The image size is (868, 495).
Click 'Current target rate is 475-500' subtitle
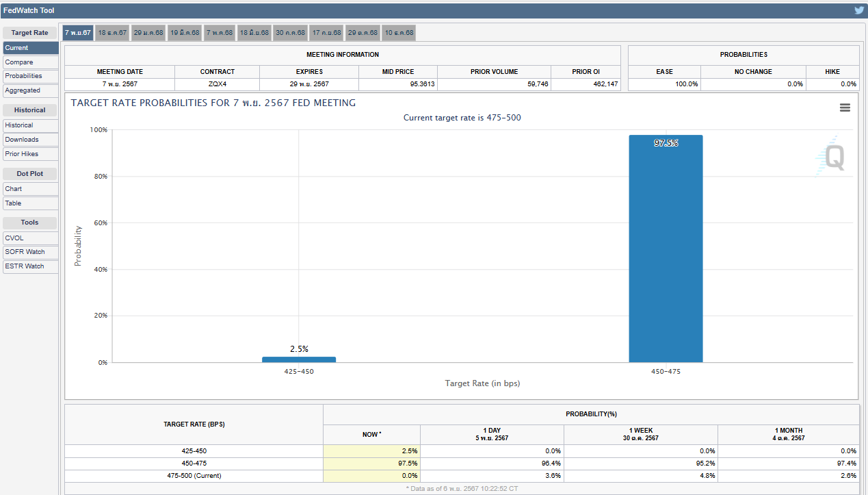coord(462,118)
